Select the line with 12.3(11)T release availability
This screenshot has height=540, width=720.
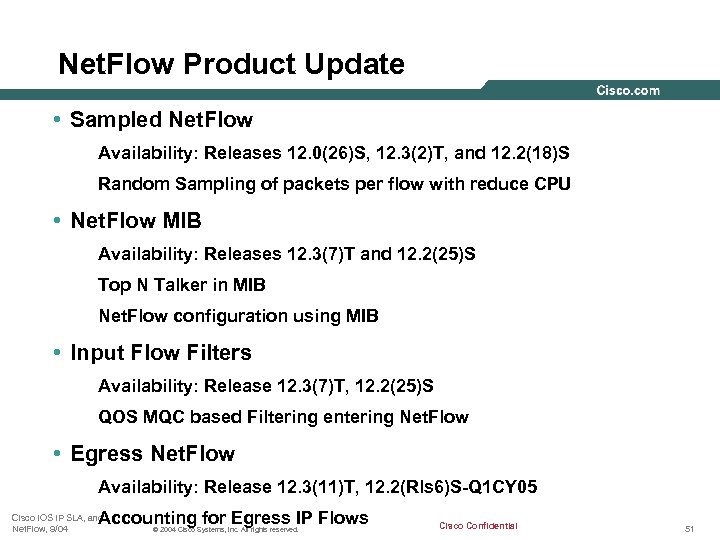pos(317,487)
